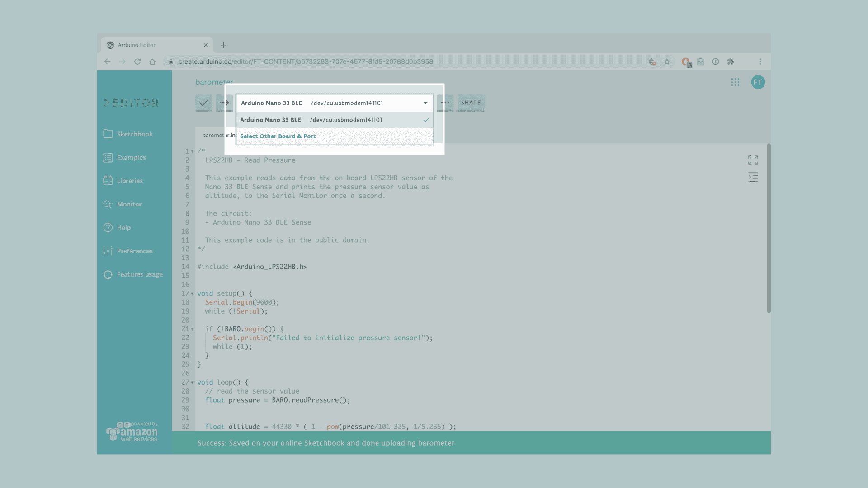Expand the board and port dropdown arrow

425,103
